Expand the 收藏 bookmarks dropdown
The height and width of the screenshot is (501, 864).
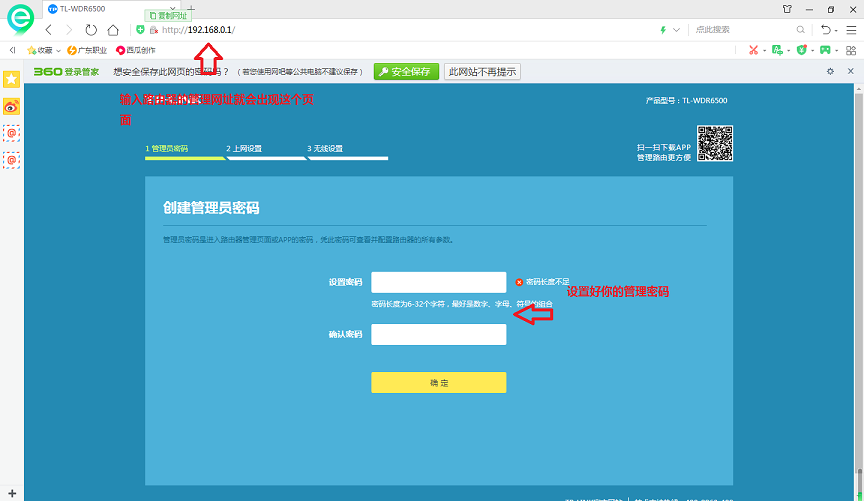[x=58, y=50]
